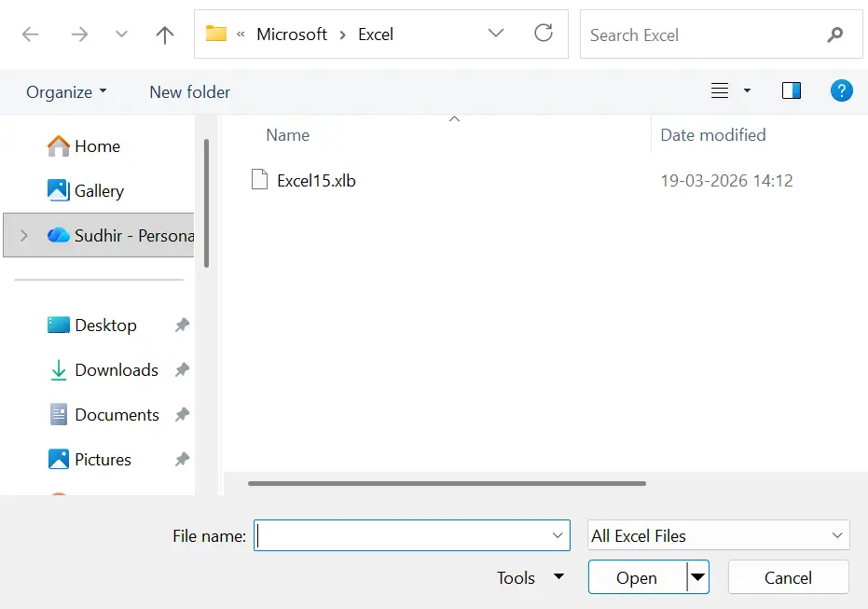
Task: Click the search magnifier in Search Excel box
Action: (x=834, y=35)
